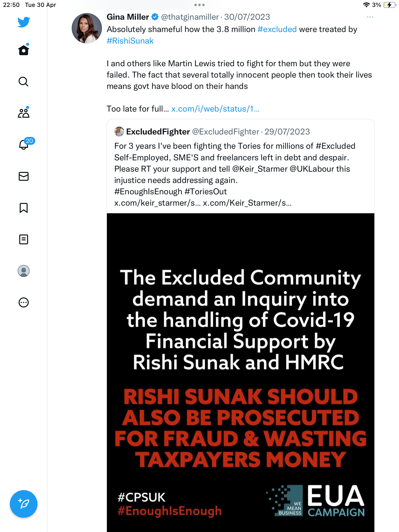Open the #RishiSunak hashtag
Image resolution: width=399 pixels, height=532 pixels.
130,41
